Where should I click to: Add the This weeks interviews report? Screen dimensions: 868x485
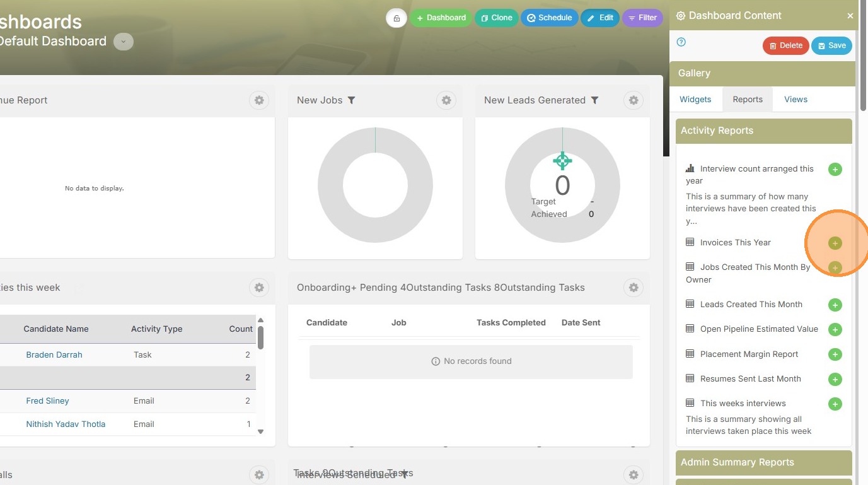pyautogui.click(x=835, y=404)
